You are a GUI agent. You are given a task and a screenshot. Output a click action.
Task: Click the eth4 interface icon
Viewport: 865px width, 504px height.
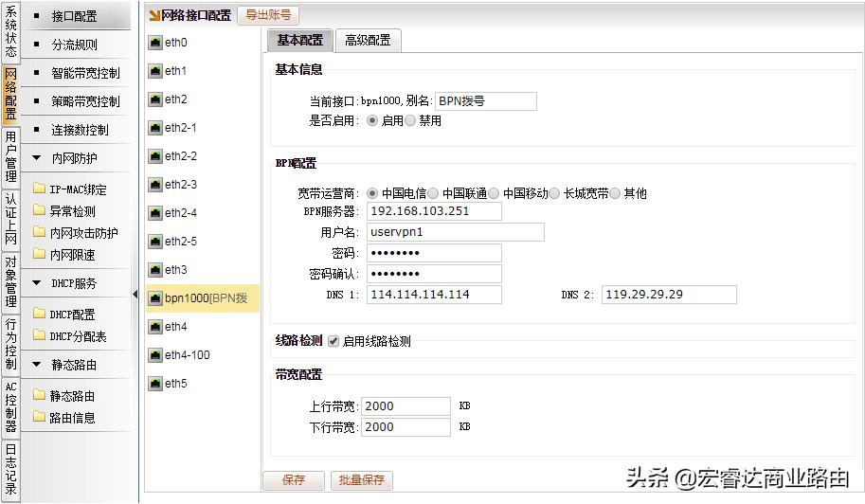(155, 327)
